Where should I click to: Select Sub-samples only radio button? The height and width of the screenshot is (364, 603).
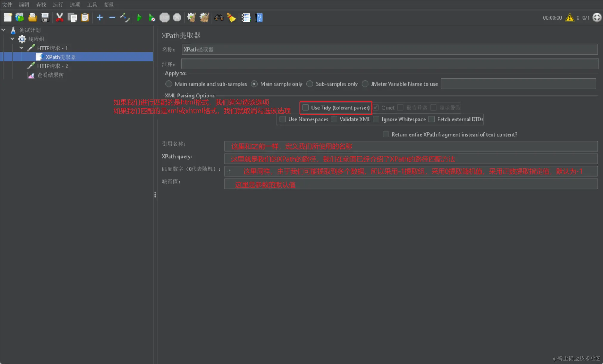310,84
